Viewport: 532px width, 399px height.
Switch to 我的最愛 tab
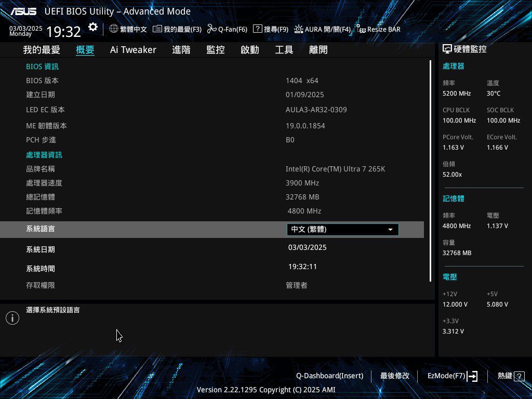click(x=42, y=50)
